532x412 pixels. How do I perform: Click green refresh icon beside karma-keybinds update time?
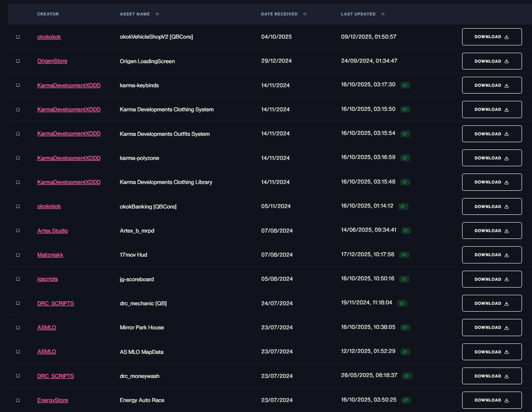pyautogui.click(x=405, y=85)
